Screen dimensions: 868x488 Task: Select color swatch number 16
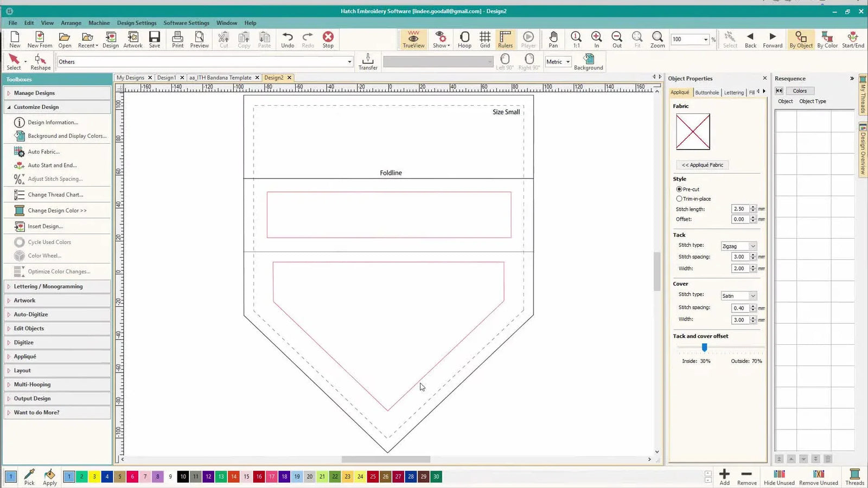259,477
